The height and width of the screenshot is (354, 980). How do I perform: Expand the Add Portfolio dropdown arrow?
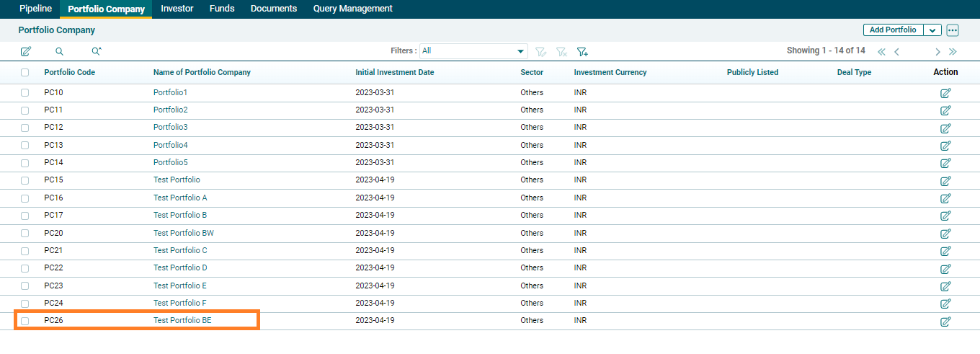[932, 30]
